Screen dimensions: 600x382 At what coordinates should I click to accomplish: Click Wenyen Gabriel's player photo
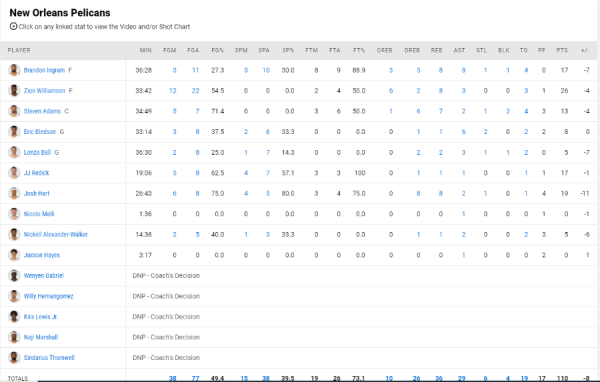[14, 276]
